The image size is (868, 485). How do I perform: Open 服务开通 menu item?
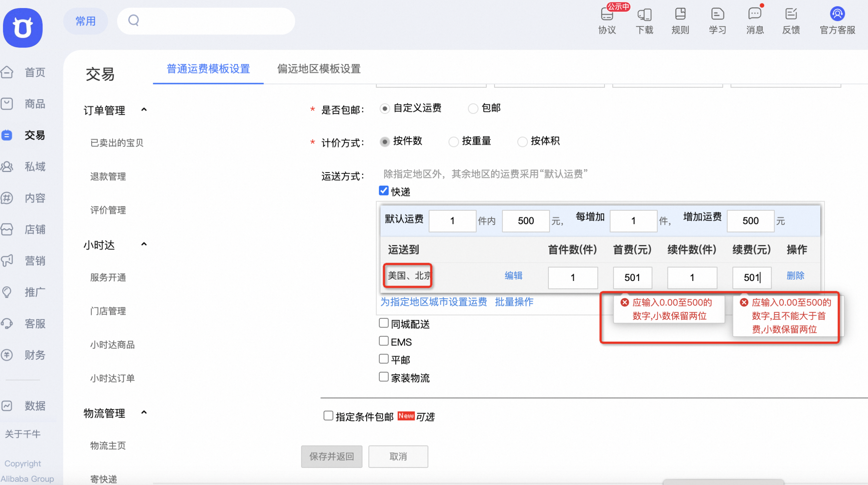tap(108, 278)
